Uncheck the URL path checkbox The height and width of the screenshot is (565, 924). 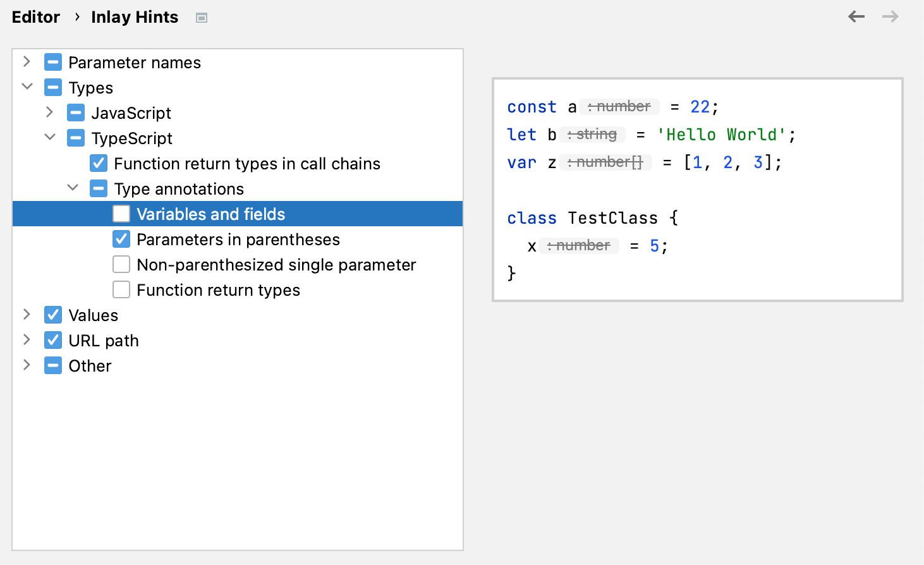pyautogui.click(x=53, y=340)
